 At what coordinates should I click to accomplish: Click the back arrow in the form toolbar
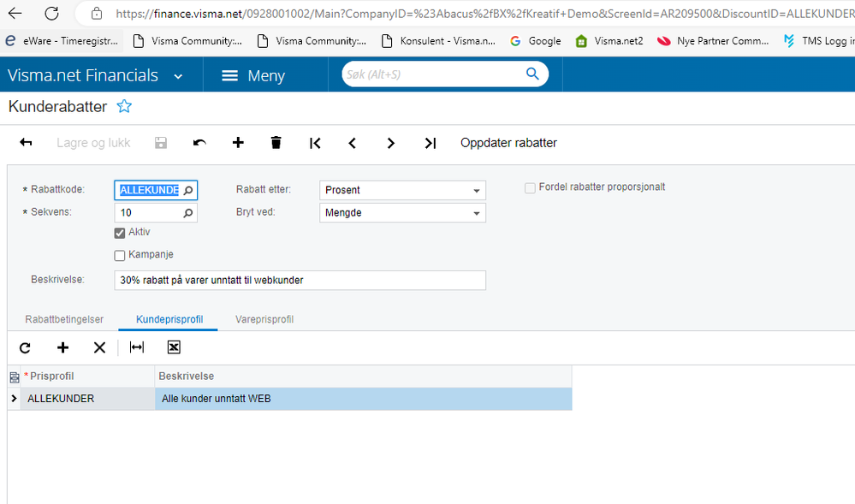click(26, 143)
